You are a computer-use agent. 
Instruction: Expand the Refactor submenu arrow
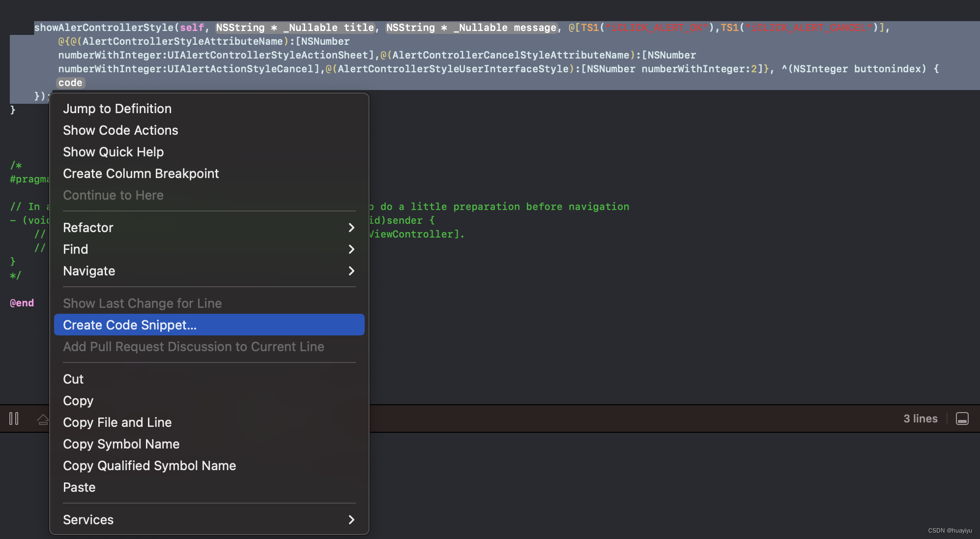tap(351, 228)
